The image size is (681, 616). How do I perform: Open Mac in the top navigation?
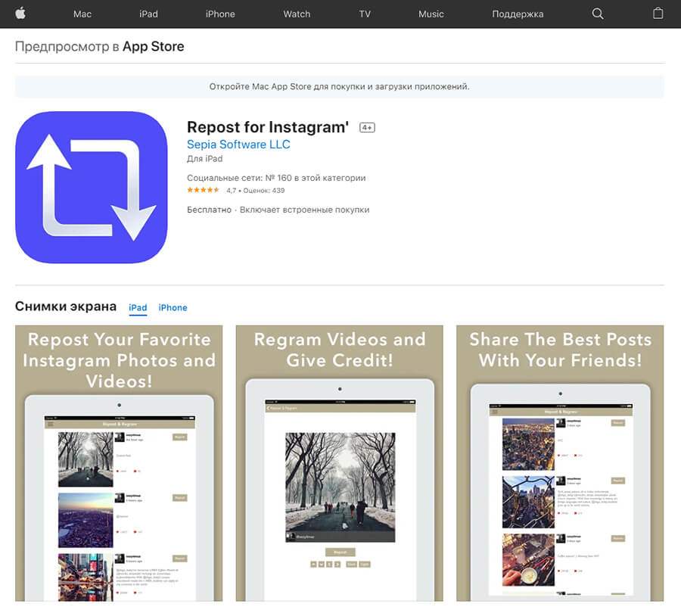82,14
